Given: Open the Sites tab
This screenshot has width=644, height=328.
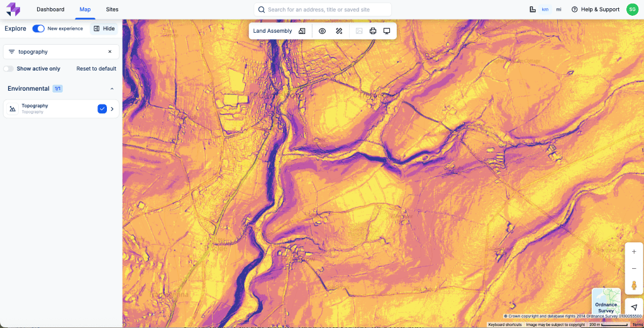Looking at the screenshot, I should (x=112, y=9).
